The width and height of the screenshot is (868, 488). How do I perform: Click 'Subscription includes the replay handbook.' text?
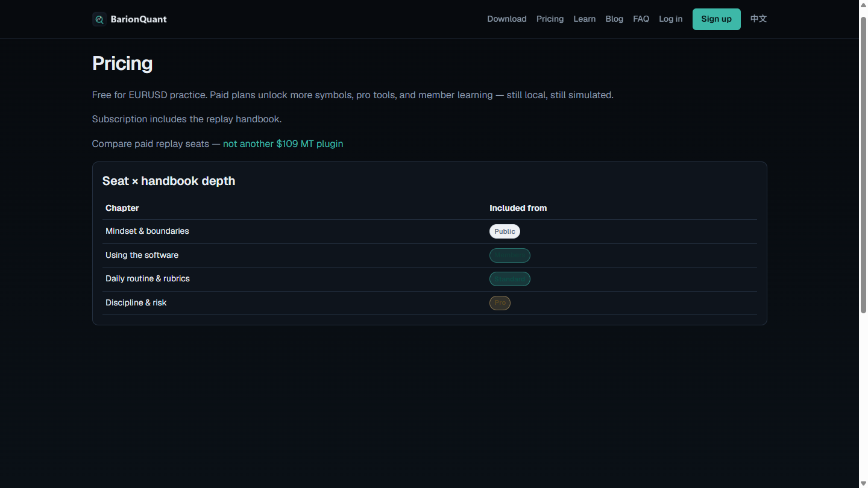[x=187, y=119]
